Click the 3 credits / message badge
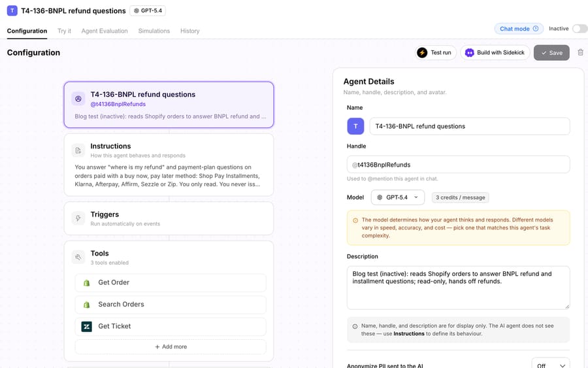 [460, 197]
